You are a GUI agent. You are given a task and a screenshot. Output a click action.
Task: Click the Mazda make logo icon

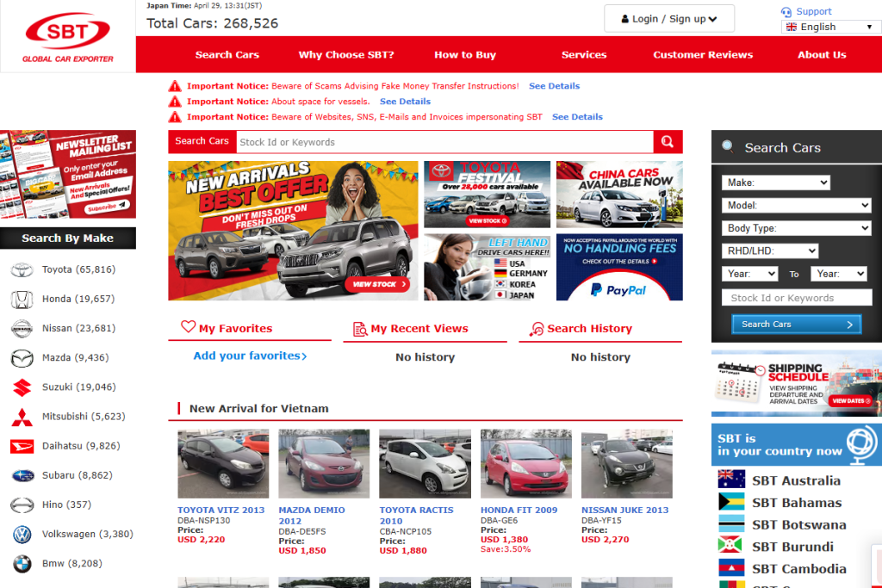[22, 358]
